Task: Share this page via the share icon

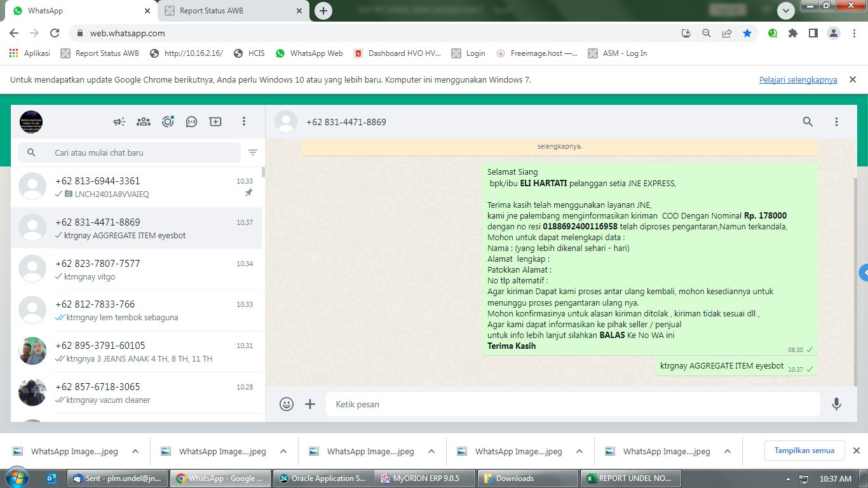Action: click(727, 33)
